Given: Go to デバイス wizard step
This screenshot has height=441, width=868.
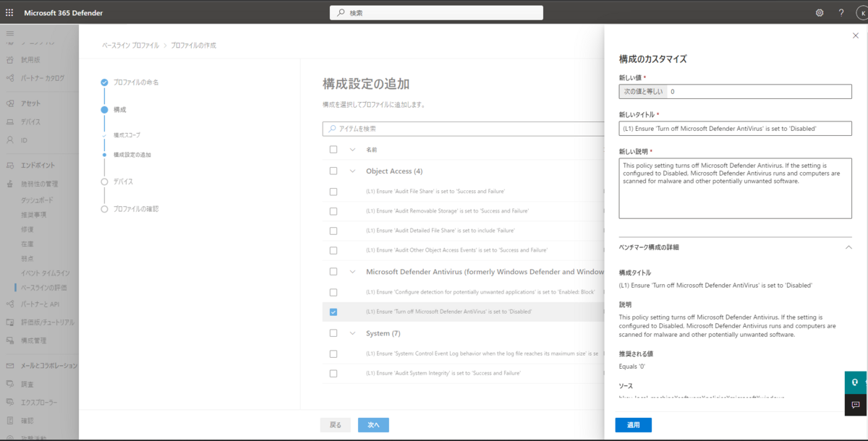Looking at the screenshot, I should pos(123,181).
